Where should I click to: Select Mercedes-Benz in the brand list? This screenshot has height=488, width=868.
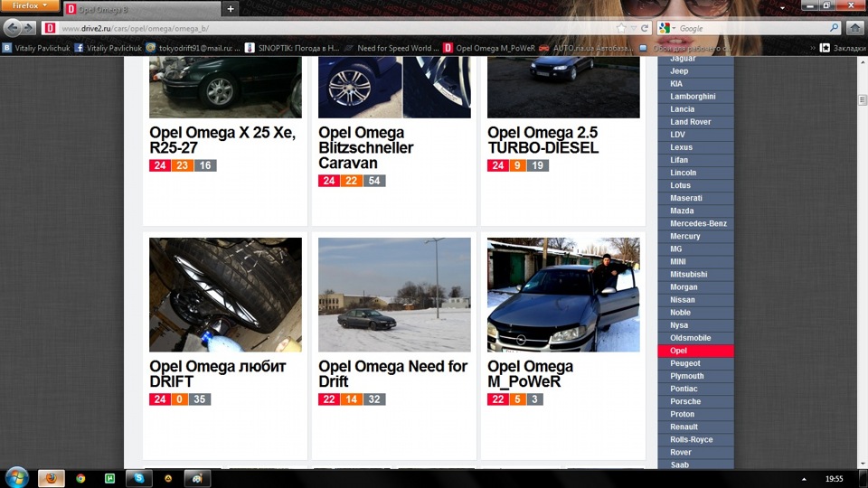pos(696,223)
